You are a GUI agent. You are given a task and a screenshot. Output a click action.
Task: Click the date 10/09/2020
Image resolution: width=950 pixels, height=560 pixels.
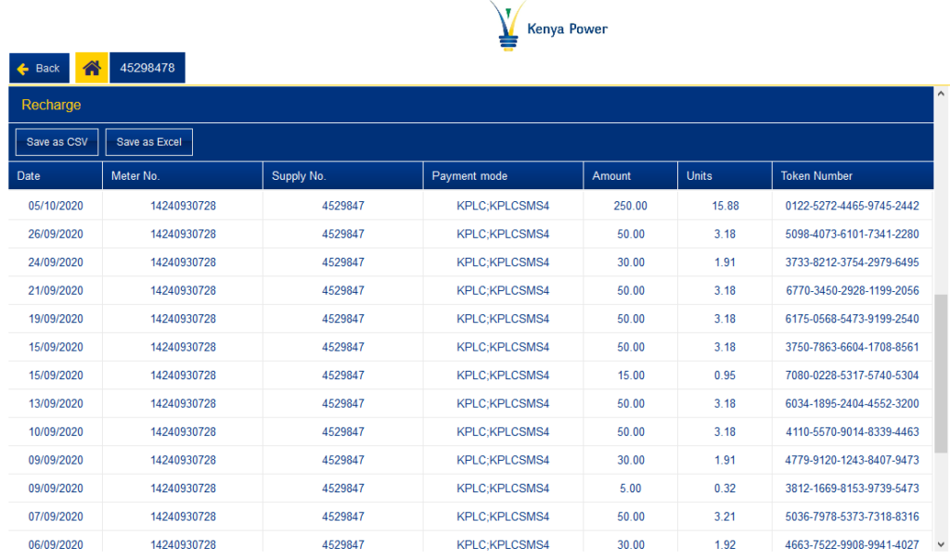click(56, 432)
